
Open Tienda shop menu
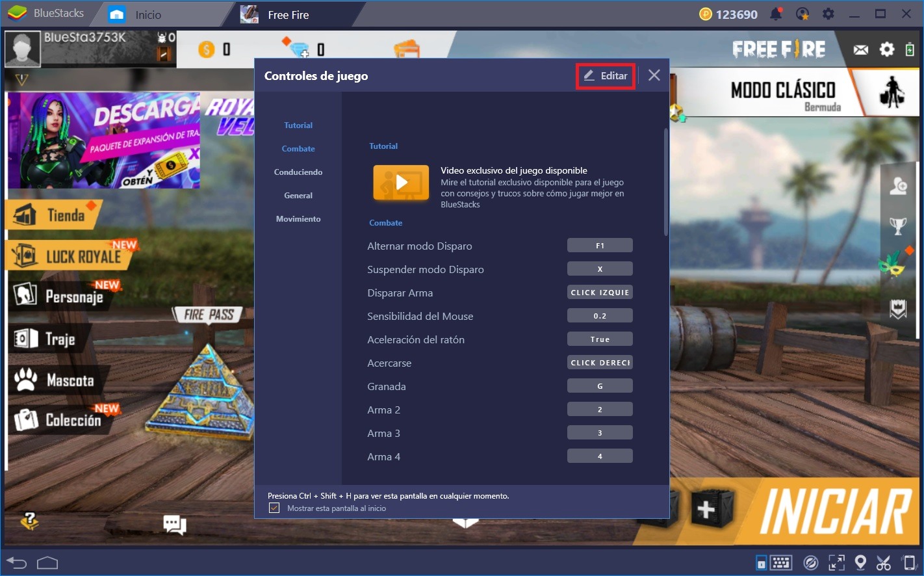[53, 215]
